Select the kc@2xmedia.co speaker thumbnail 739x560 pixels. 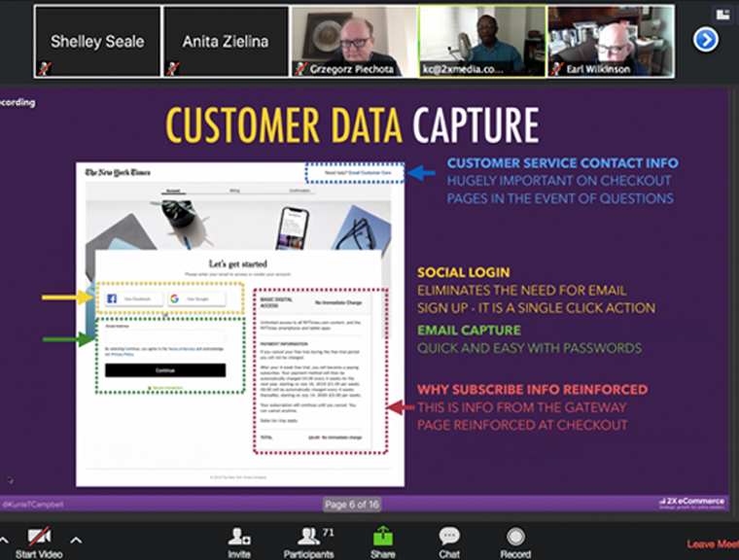[482, 42]
